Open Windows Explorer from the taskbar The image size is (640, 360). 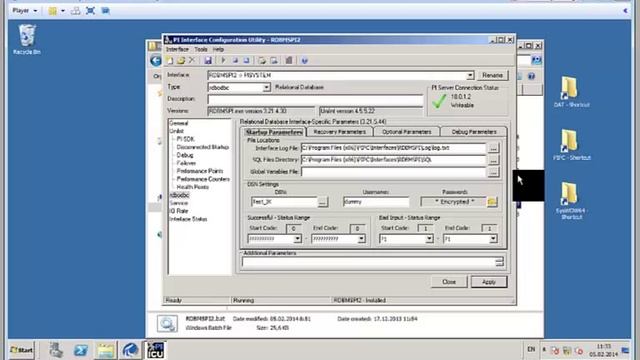point(105,350)
